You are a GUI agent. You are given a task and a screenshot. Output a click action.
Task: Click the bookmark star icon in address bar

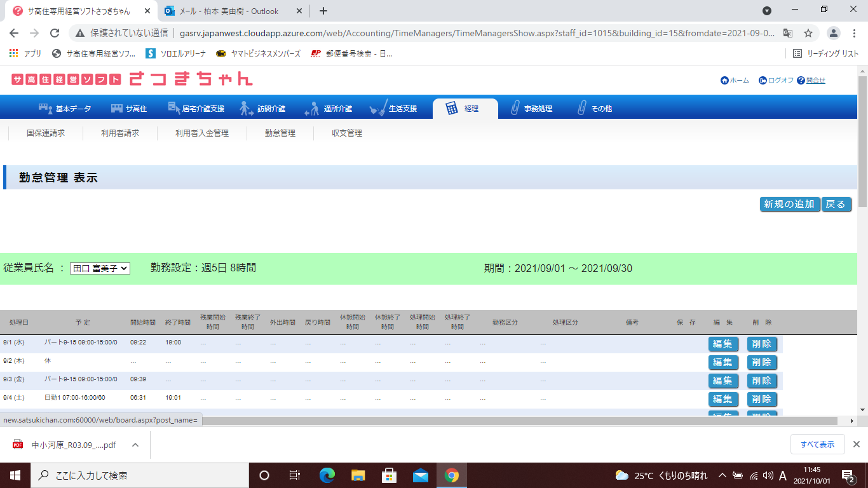click(x=808, y=33)
